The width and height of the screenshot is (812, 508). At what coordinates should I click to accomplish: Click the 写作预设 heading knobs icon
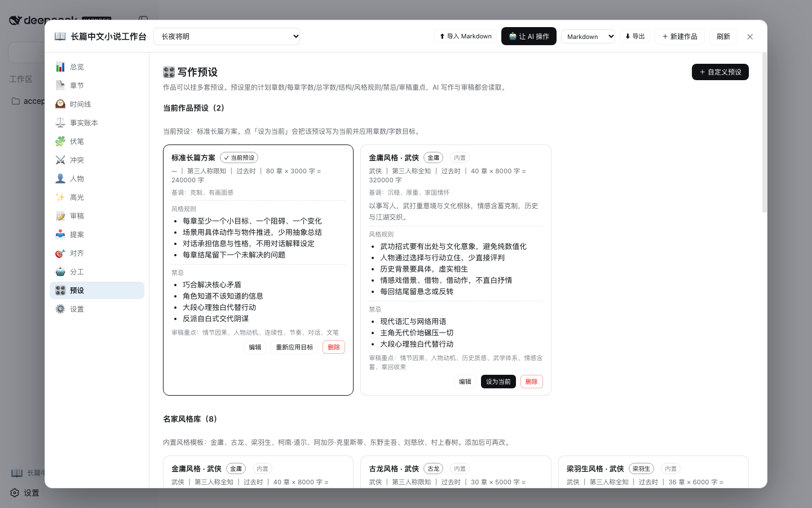pos(169,72)
